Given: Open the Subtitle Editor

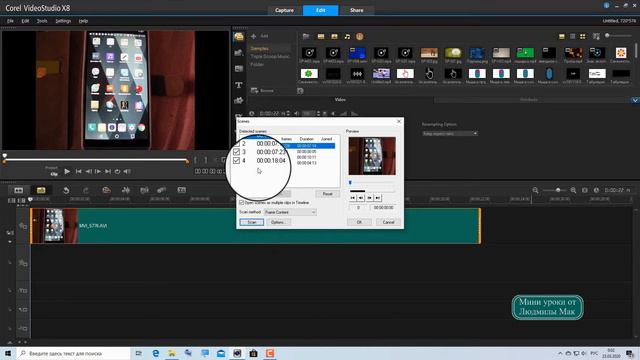Looking at the screenshot, I should [x=182, y=190].
